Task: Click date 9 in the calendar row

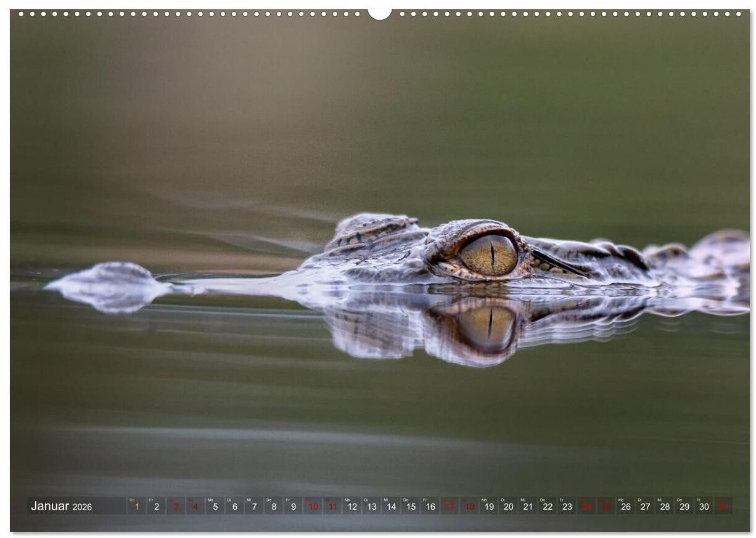Action: pos(294,506)
